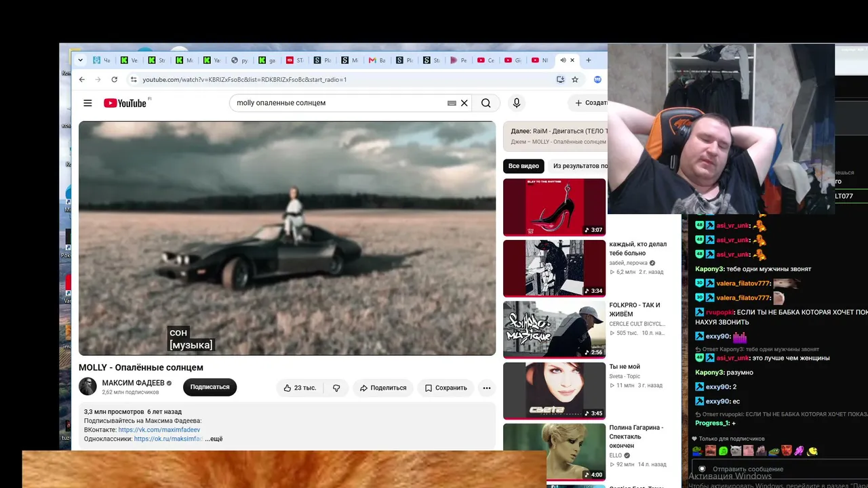Switch to the 'Ve' Kick tab
The height and width of the screenshot is (488, 868).
pyautogui.click(x=129, y=60)
